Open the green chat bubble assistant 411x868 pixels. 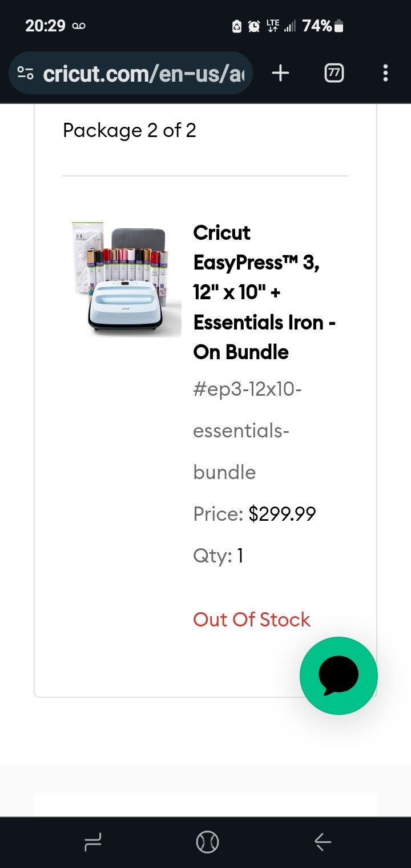[x=339, y=676]
